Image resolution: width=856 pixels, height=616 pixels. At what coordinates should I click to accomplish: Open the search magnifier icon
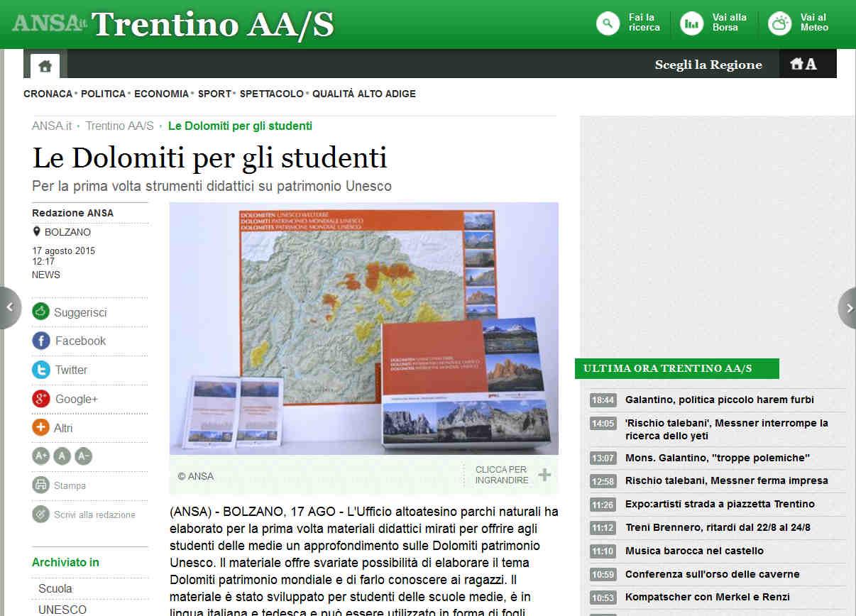click(608, 23)
